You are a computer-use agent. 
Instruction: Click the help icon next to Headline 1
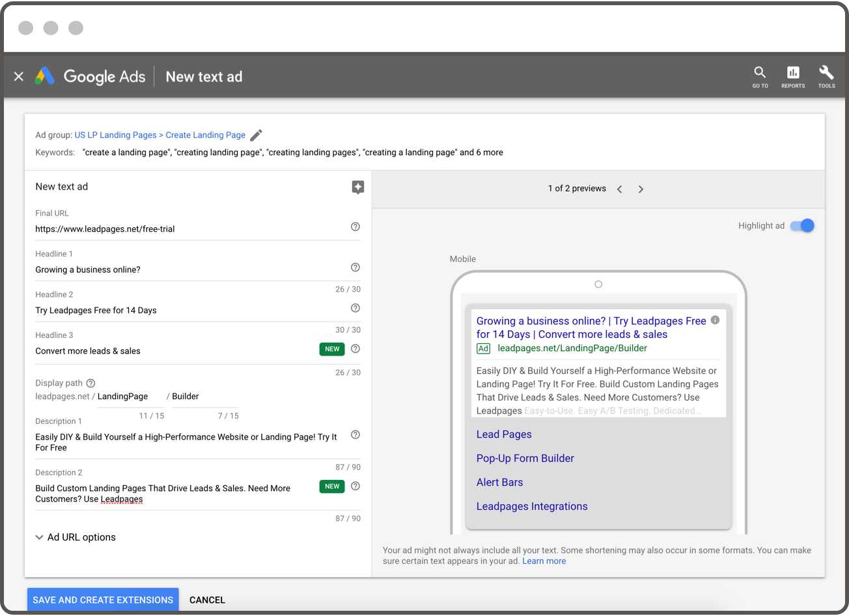[355, 267]
